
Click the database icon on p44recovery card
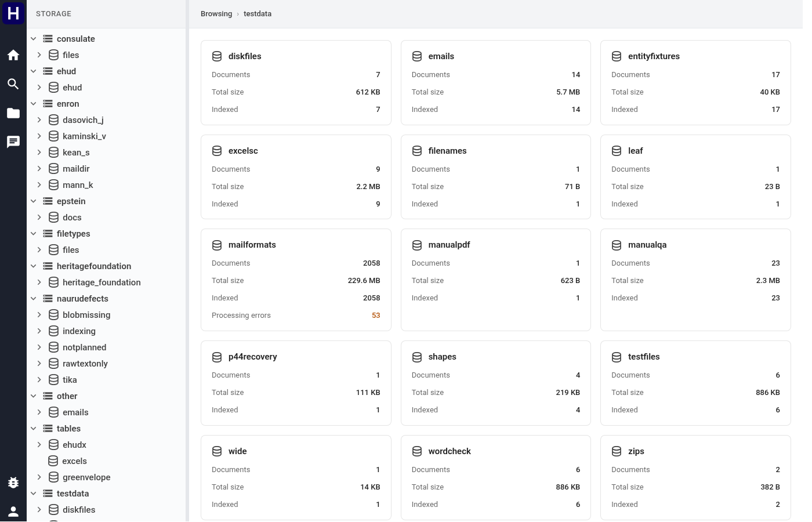coord(217,357)
